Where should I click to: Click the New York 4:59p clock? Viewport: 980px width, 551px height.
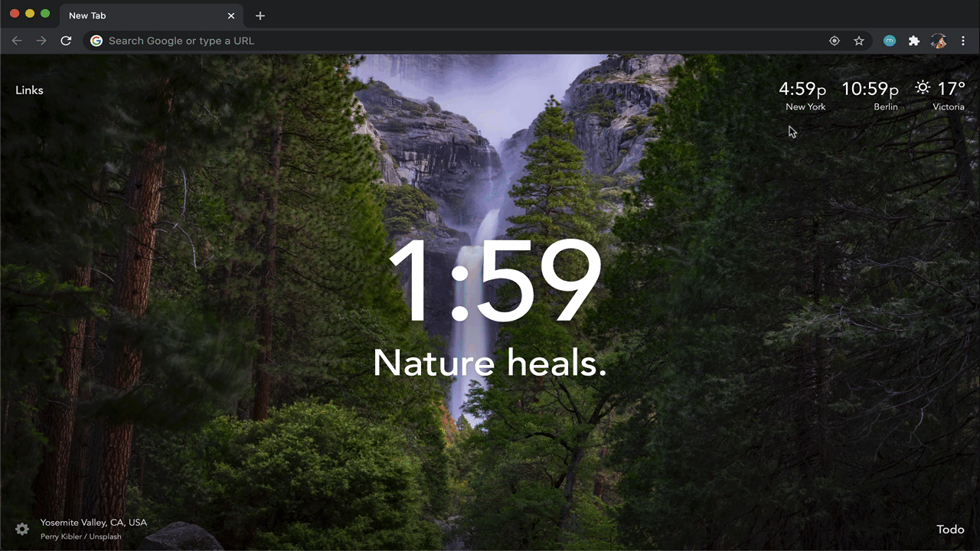click(802, 96)
